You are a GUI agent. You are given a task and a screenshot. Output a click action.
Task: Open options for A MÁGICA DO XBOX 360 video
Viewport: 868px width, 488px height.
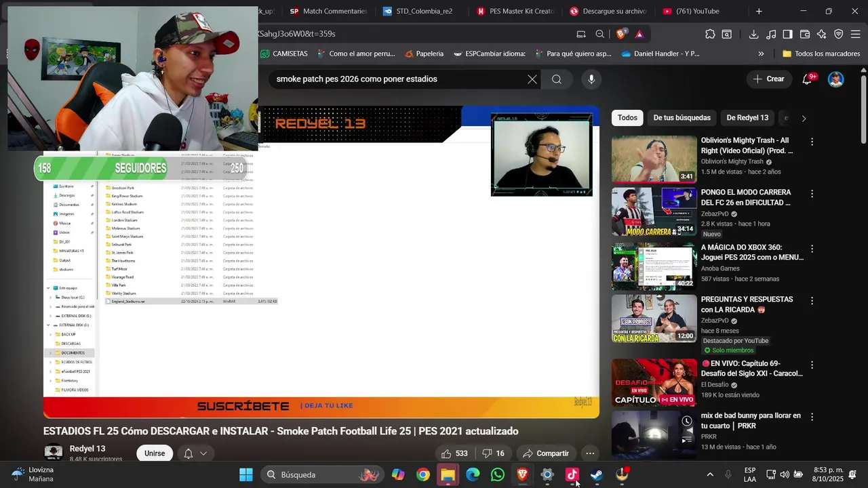[812, 249]
